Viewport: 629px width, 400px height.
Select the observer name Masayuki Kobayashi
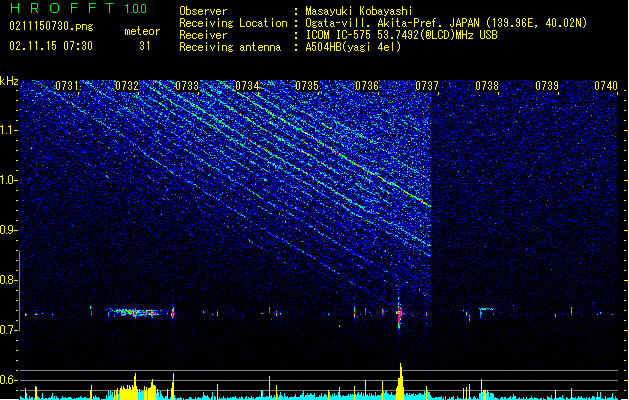[x=359, y=11]
